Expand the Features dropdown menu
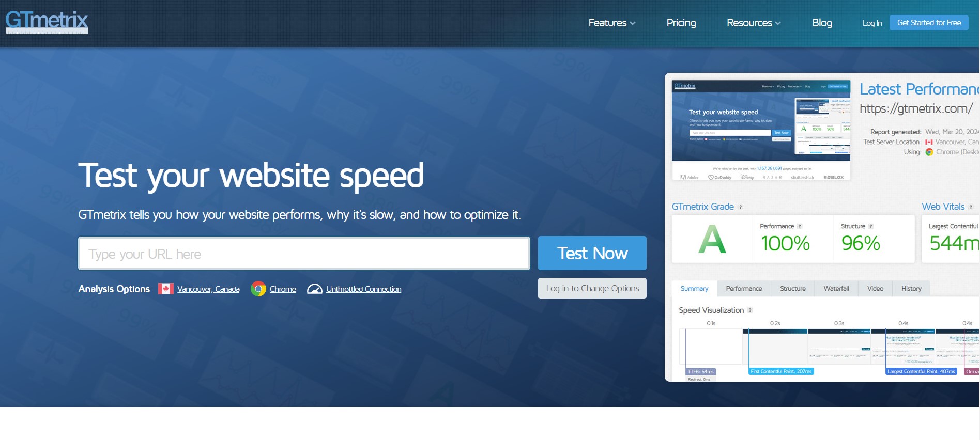Image resolution: width=980 pixels, height=440 pixels. click(611, 23)
